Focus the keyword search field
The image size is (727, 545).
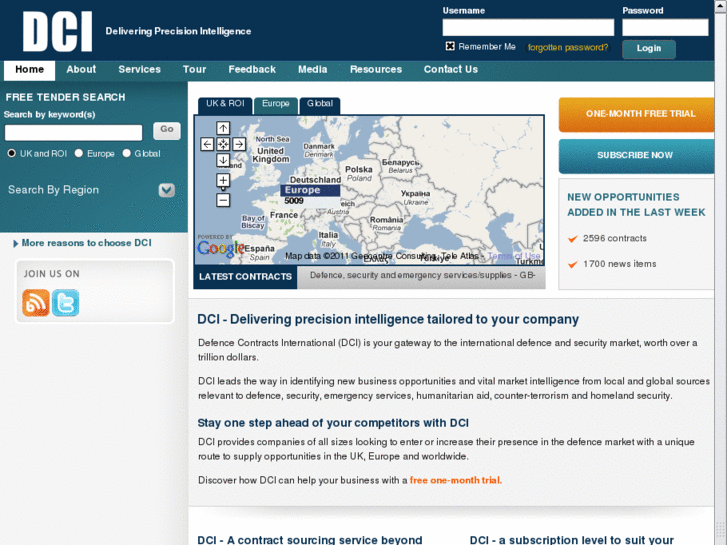click(73, 133)
